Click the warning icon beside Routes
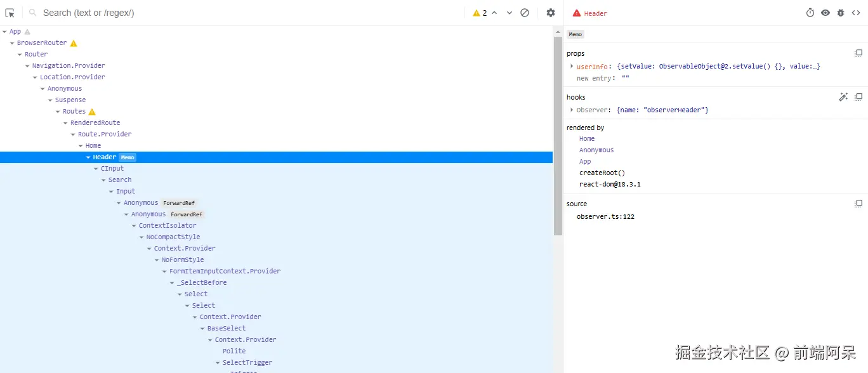The image size is (868, 373). point(92,112)
